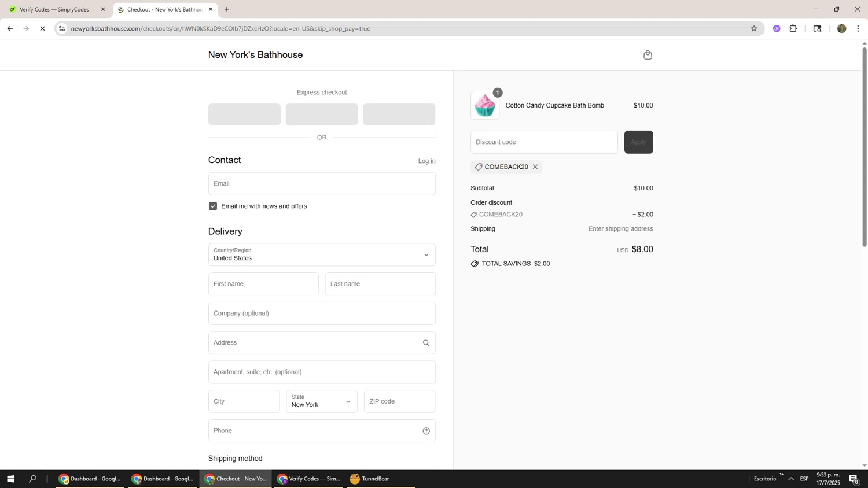Stop loading the page
This screenshot has width=868, height=488.
pyautogui.click(x=42, y=28)
